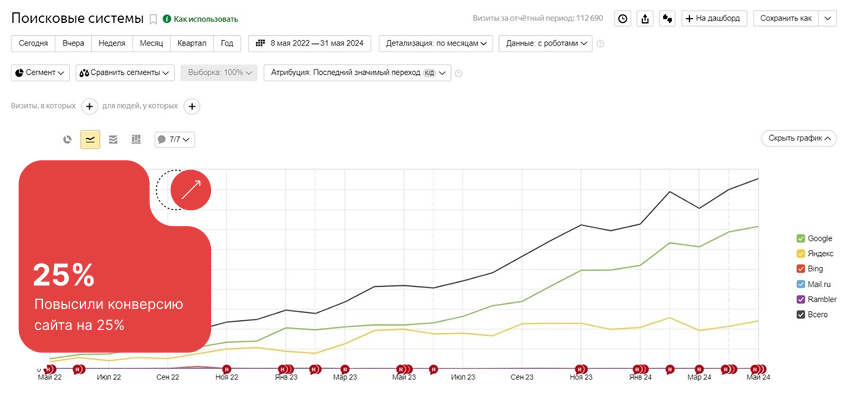Click the export/share report icon
The height and width of the screenshot is (404, 846).
click(645, 18)
